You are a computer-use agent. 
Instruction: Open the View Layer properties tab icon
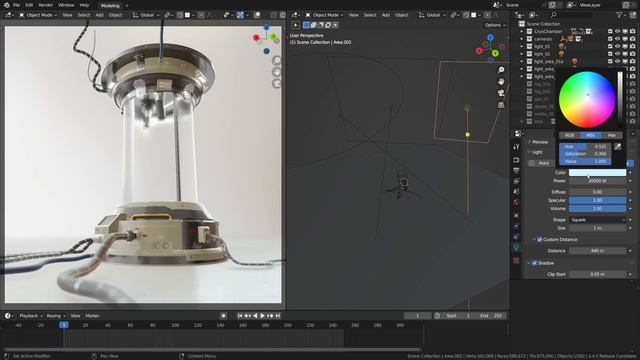516,181
